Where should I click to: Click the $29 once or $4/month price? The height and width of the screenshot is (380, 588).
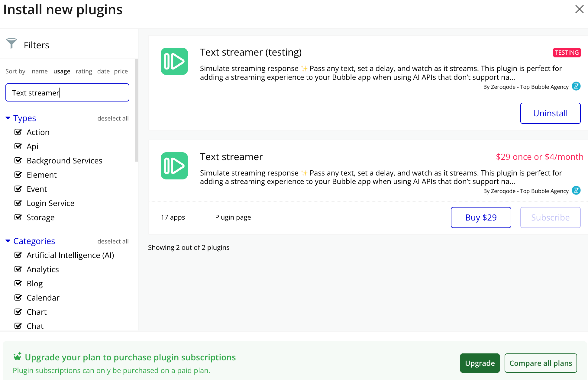pos(540,157)
